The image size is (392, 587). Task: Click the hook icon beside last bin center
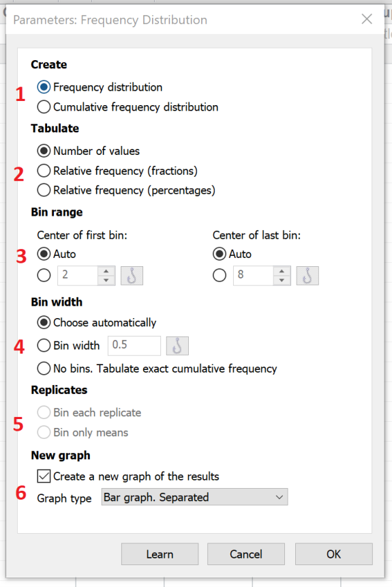pos(307,276)
